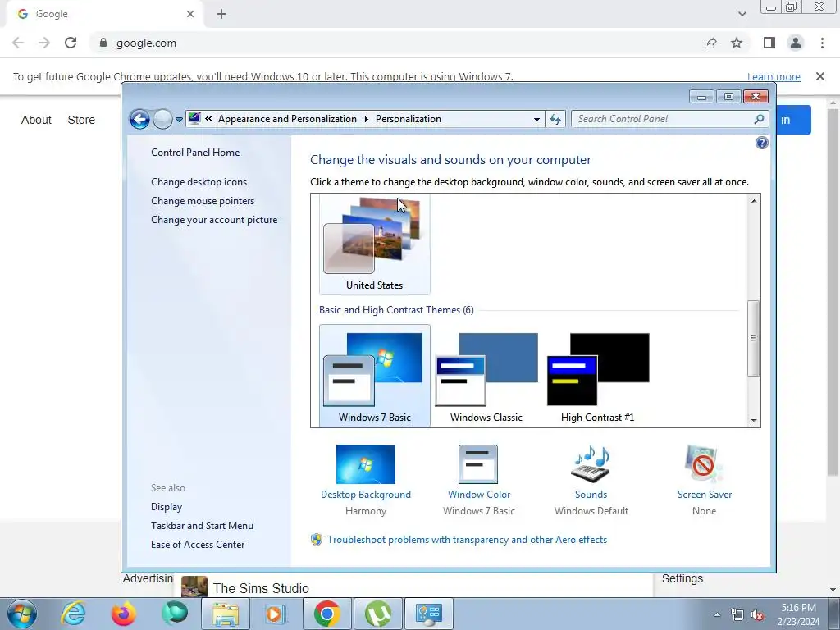Click Chrome forward navigation arrow
Viewport: 840px width, 630px height.
tap(44, 43)
